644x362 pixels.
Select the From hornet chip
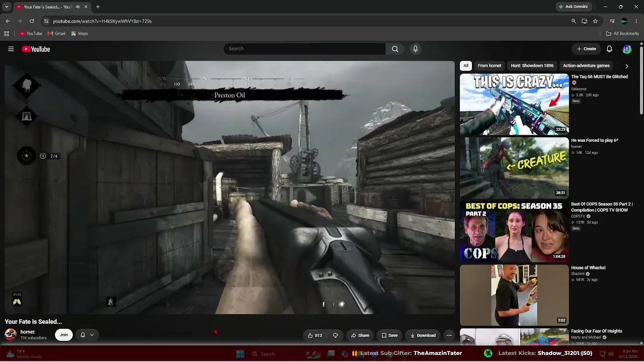pyautogui.click(x=490, y=66)
